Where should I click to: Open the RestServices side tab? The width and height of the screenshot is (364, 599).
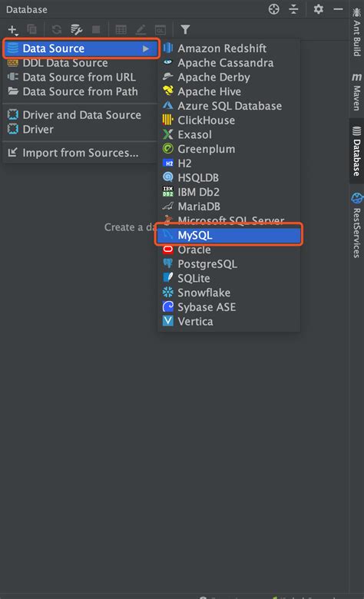click(356, 225)
